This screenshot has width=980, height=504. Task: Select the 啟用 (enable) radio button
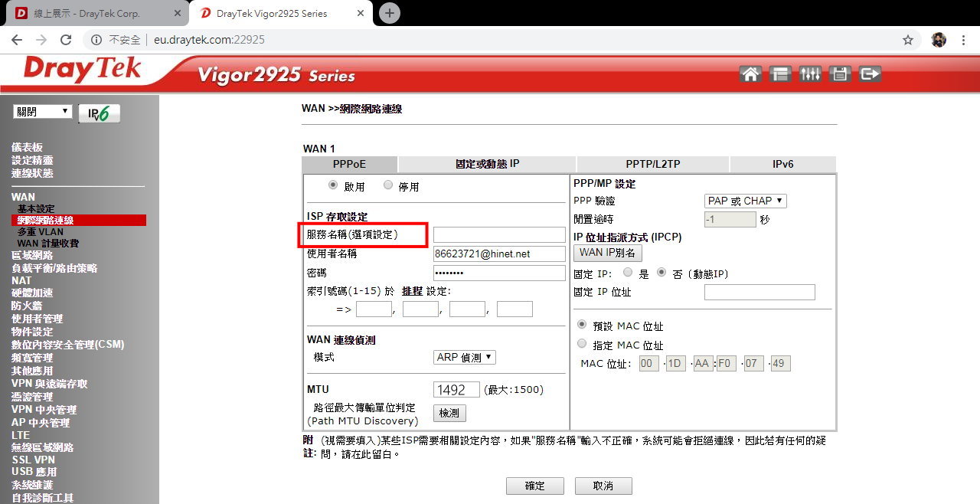click(x=333, y=185)
